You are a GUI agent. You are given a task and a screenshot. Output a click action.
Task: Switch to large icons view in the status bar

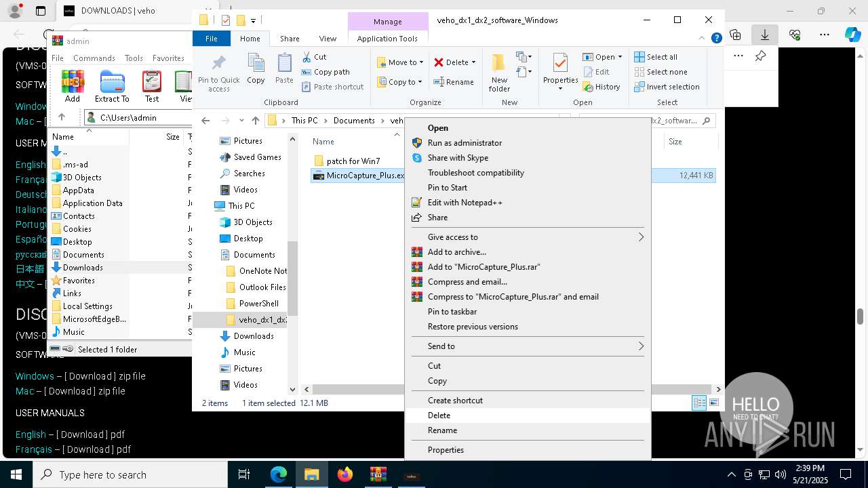click(714, 403)
